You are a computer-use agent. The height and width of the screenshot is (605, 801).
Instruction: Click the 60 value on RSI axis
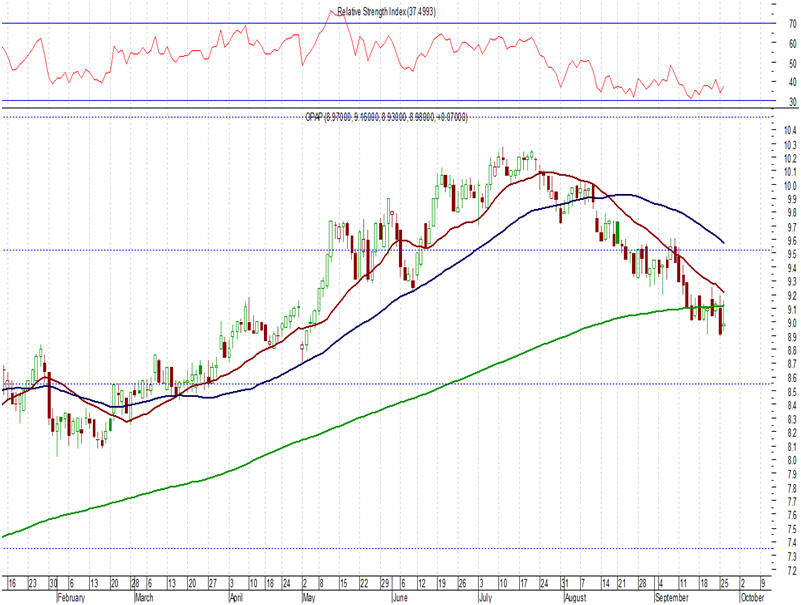click(792, 44)
